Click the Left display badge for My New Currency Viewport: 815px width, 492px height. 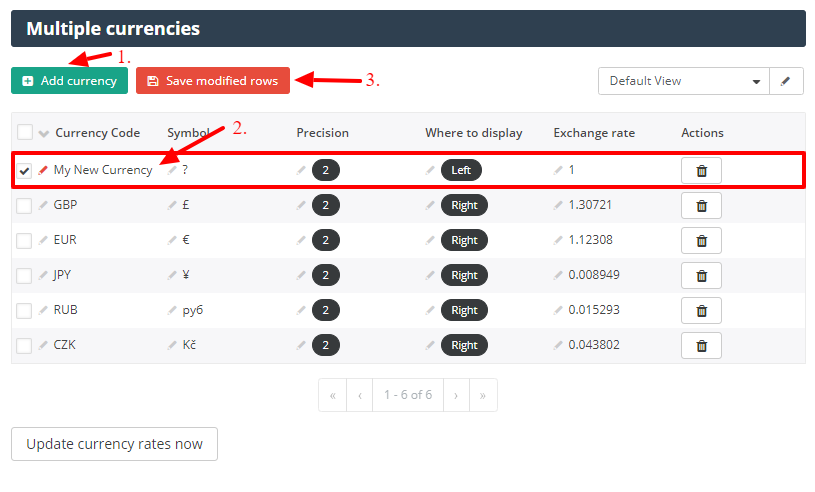[461, 170]
